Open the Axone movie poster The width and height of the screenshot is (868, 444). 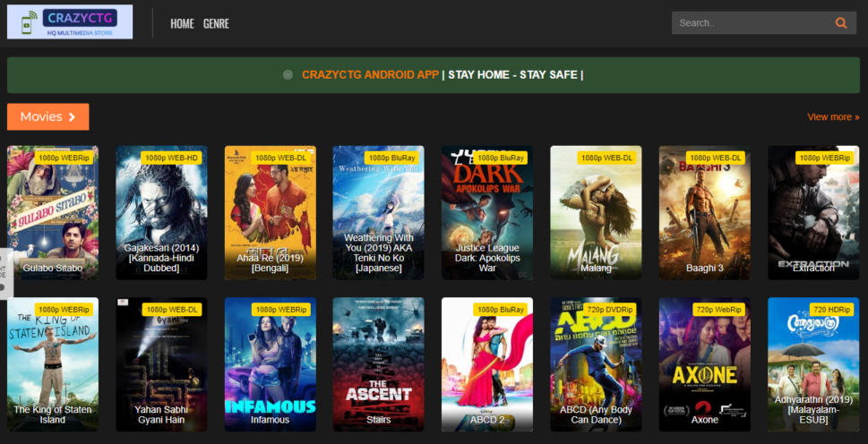pos(705,364)
